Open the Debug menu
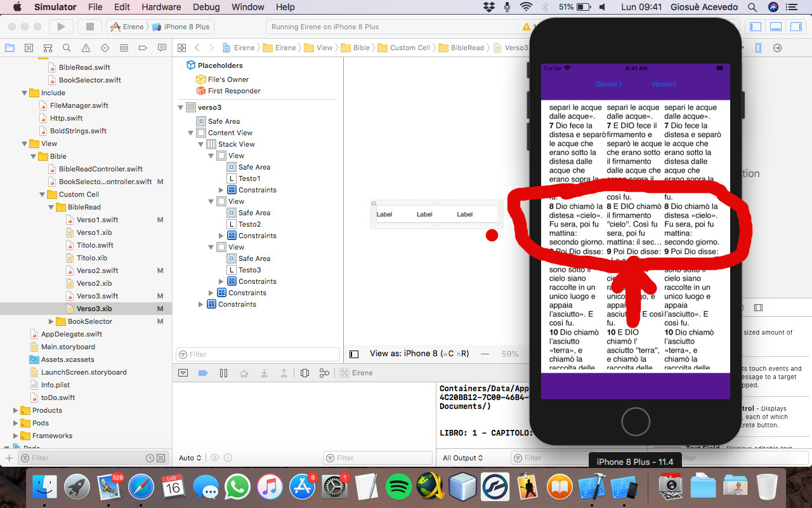Image resolution: width=812 pixels, height=508 pixels. tap(206, 7)
